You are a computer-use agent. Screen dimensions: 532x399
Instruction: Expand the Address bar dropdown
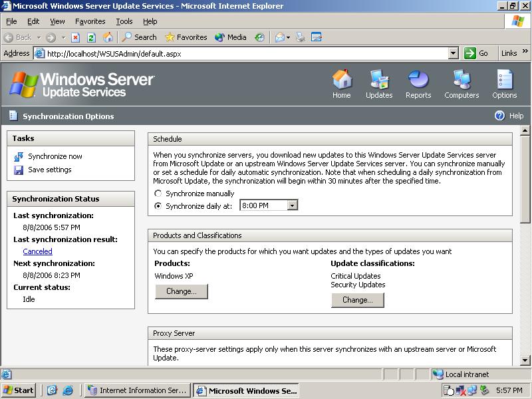click(454, 53)
